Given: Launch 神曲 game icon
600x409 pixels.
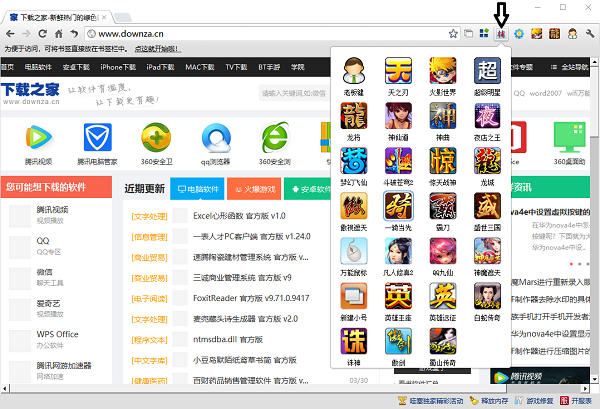Looking at the screenshot, I should click(443, 116).
